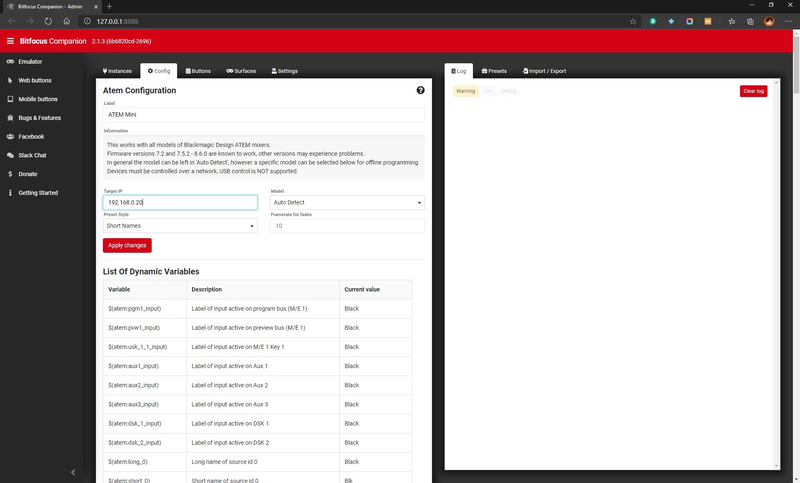Toggle the Info log filter
Screen dimensions: 800x483
(488, 91)
